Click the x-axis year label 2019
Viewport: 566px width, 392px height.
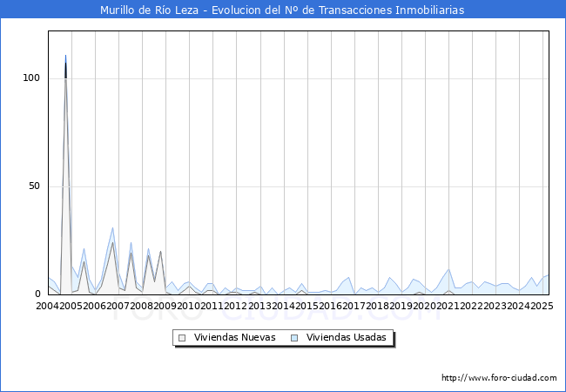click(401, 306)
